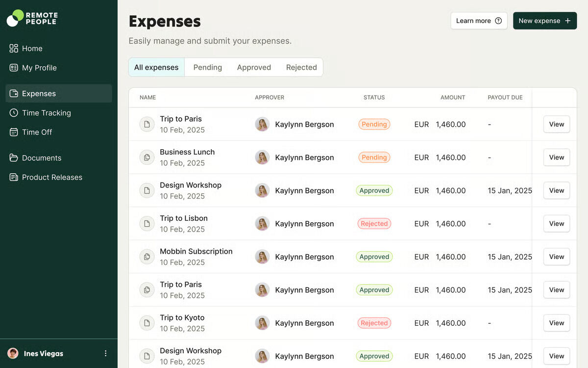Open the Approved expenses tab
588x368 pixels.
[254, 67]
